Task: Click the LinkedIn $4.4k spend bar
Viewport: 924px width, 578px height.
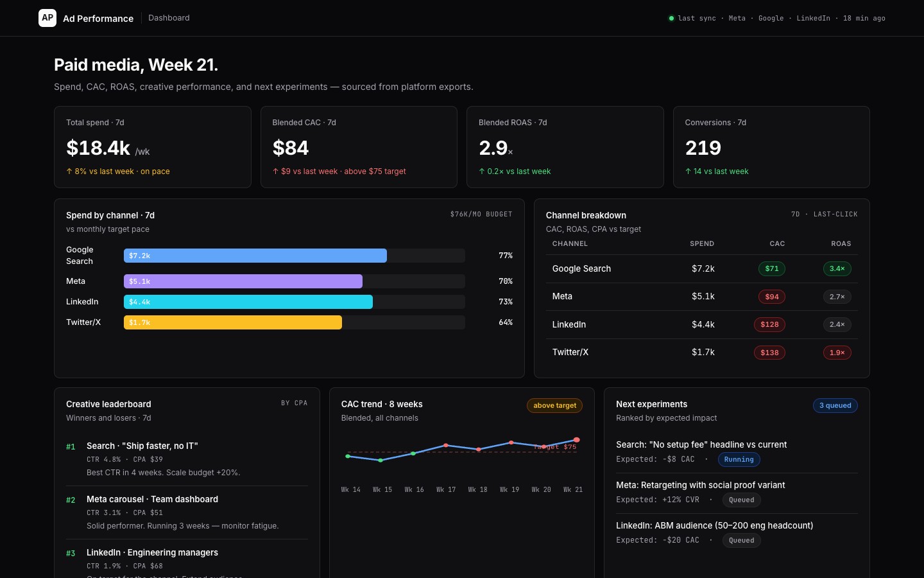Action: click(x=248, y=302)
